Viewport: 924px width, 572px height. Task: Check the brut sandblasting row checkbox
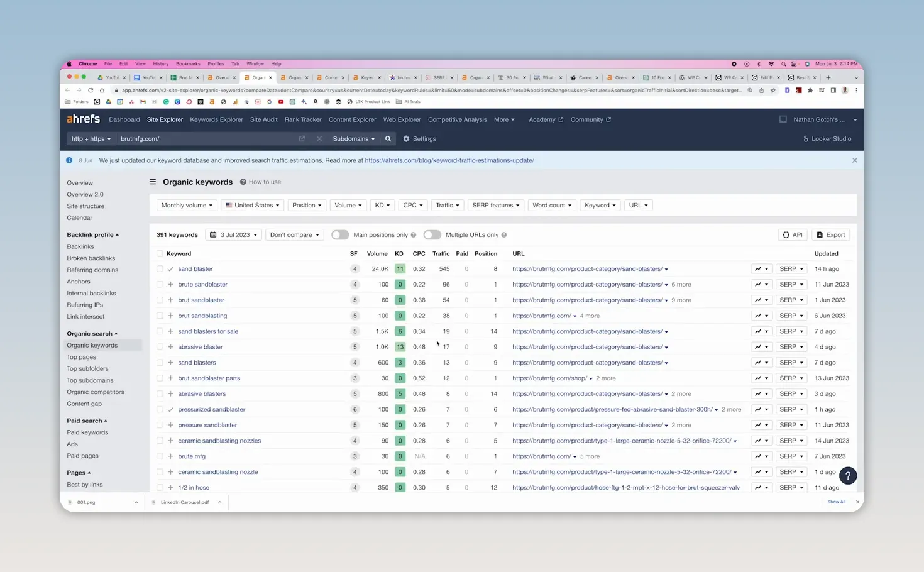click(160, 316)
